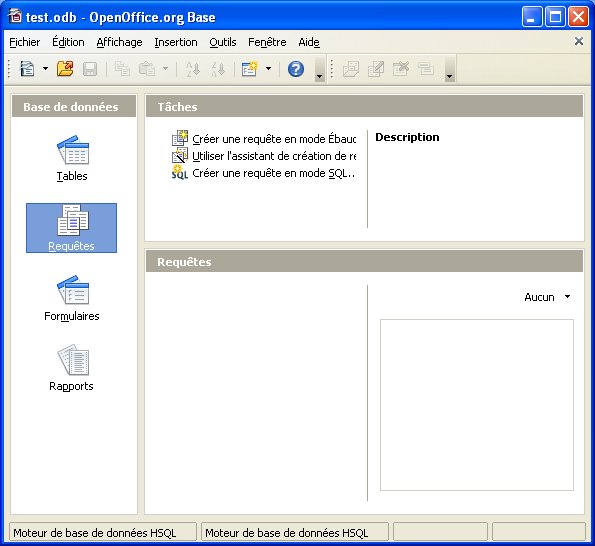Click the empty preview box
595x546 pixels.
(x=477, y=405)
